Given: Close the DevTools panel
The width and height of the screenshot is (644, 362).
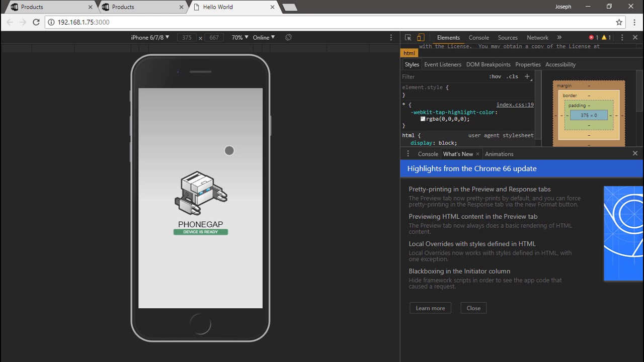Looking at the screenshot, I should click(x=635, y=38).
